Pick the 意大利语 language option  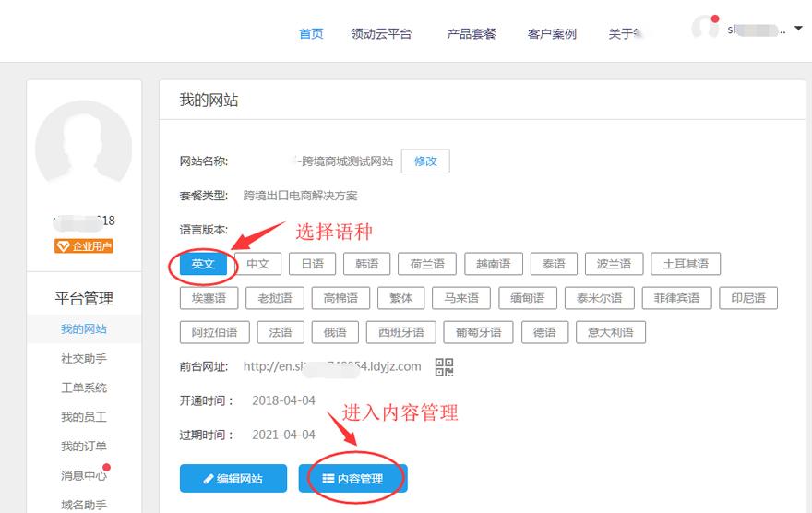(611, 332)
